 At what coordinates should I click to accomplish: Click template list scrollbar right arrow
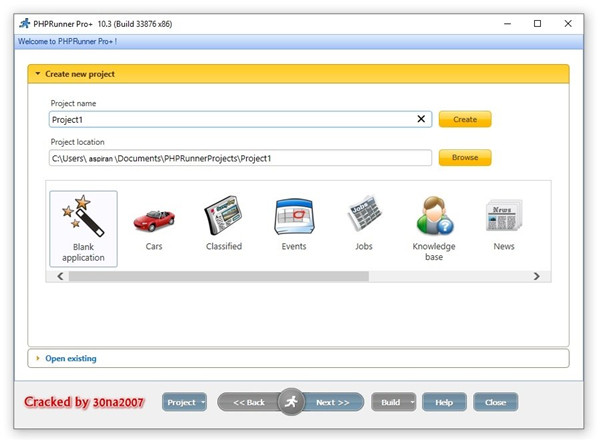tap(536, 276)
